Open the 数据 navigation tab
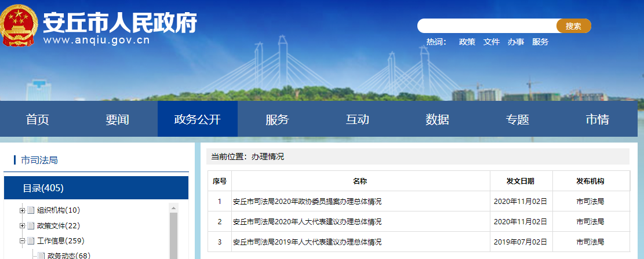The width and height of the screenshot is (644, 259). pos(437,119)
